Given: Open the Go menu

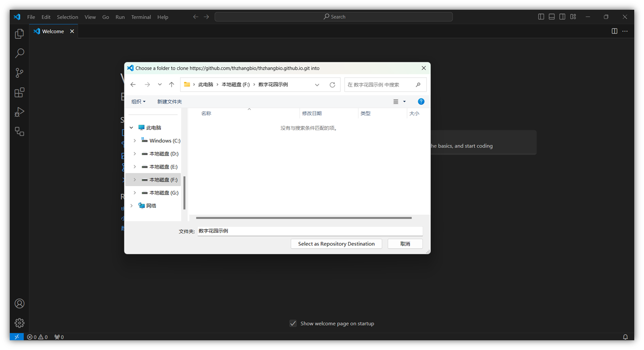Looking at the screenshot, I should 106,17.
